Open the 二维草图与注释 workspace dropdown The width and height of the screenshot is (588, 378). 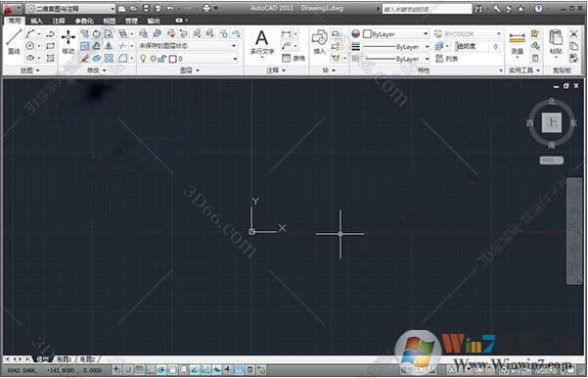[x=70, y=8]
